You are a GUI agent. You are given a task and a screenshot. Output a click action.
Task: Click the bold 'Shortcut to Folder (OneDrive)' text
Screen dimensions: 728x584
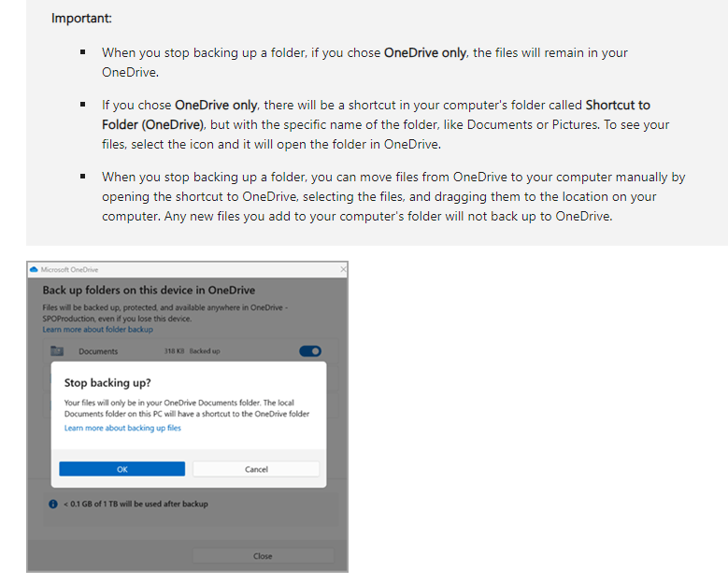tap(376, 115)
